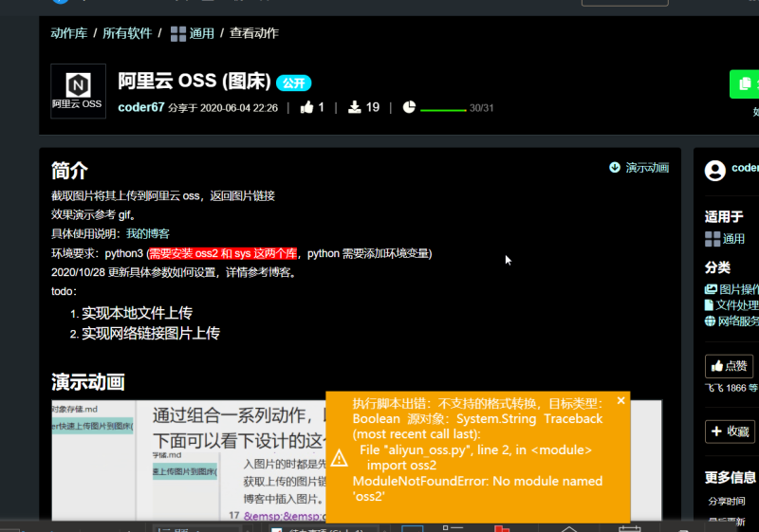The image size is (759, 532).
Task: Click the 演示动画 section heading
Action: tap(88, 382)
